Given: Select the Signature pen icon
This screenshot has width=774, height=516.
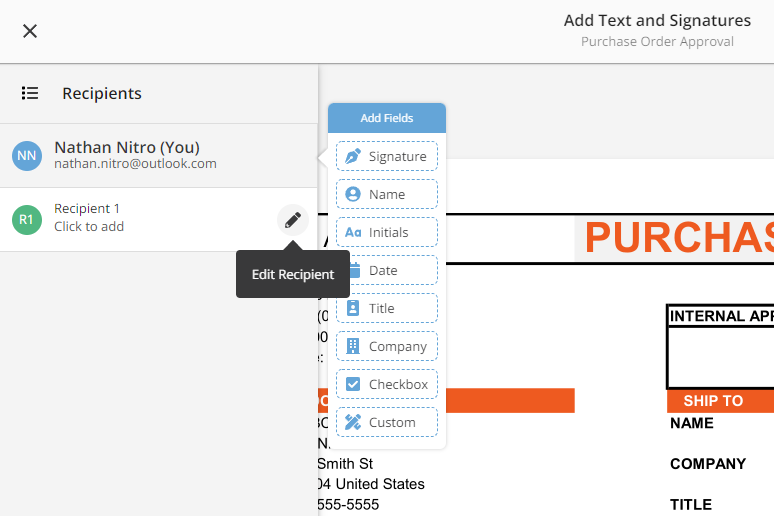Looking at the screenshot, I should point(353,157).
